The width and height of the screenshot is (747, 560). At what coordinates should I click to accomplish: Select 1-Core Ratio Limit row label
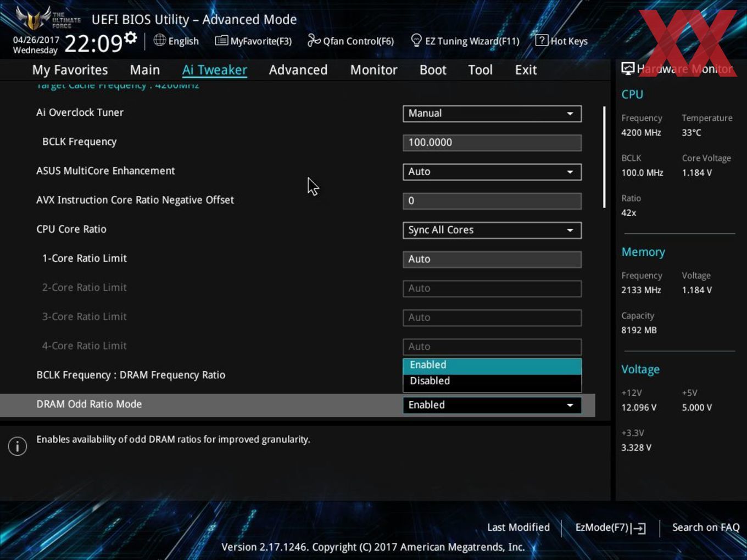(x=85, y=258)
